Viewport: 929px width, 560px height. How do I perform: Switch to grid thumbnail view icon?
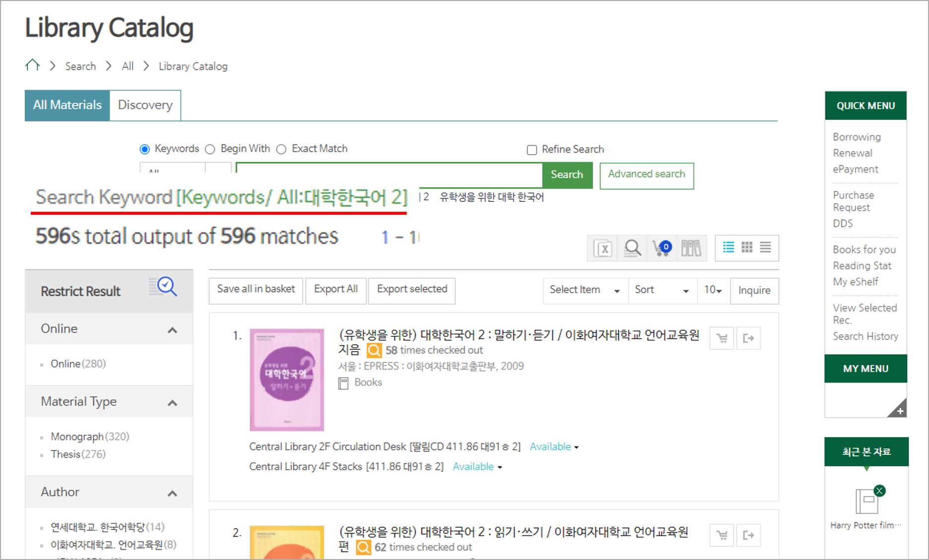(x=747, y=247)
